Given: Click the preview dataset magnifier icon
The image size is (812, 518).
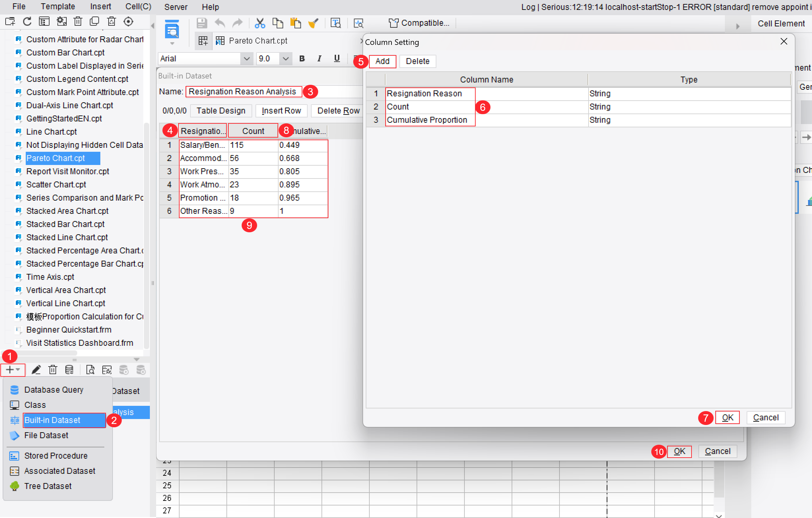Looking at the screenshot, I should point(90,370).
